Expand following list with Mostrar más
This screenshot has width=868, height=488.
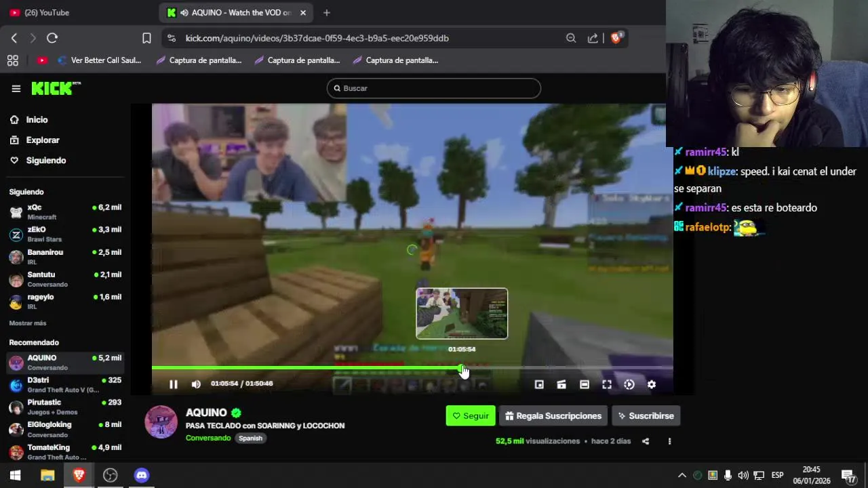click(x=28, y=323)
